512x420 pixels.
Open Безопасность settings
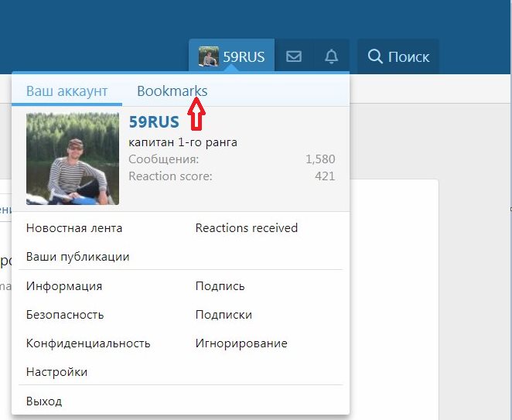tap(65, 315)
